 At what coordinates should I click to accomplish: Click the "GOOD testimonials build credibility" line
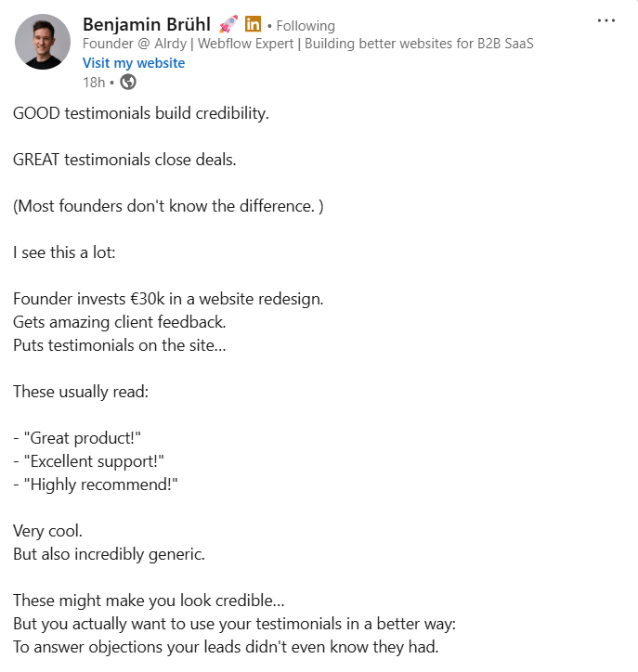(x=141, y=113)
